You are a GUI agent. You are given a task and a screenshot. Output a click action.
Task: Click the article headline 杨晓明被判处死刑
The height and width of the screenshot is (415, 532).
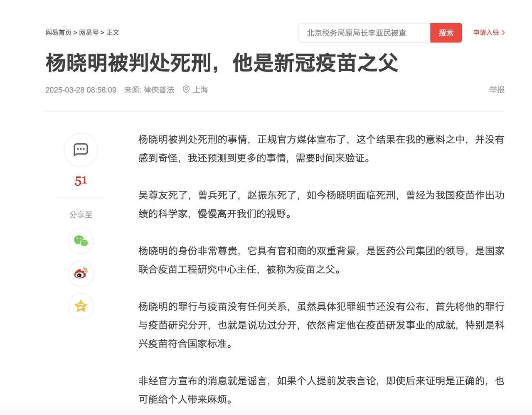pos(222,63)
